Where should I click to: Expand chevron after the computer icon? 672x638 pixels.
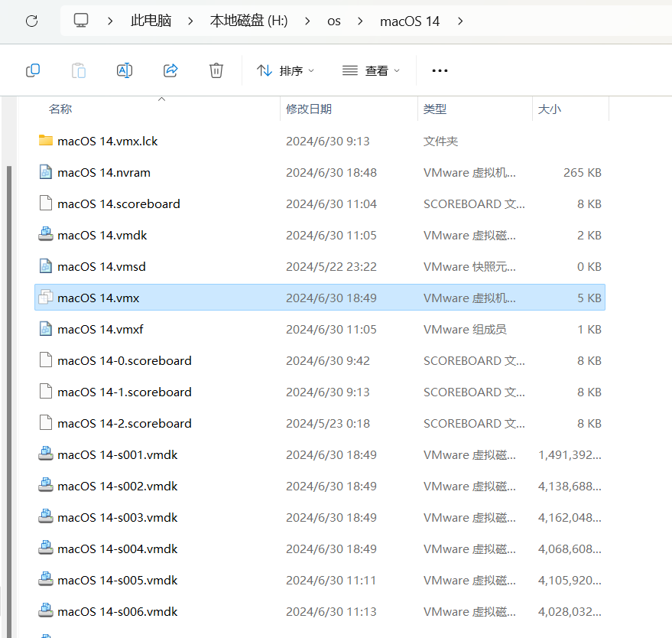coord(110,21)
